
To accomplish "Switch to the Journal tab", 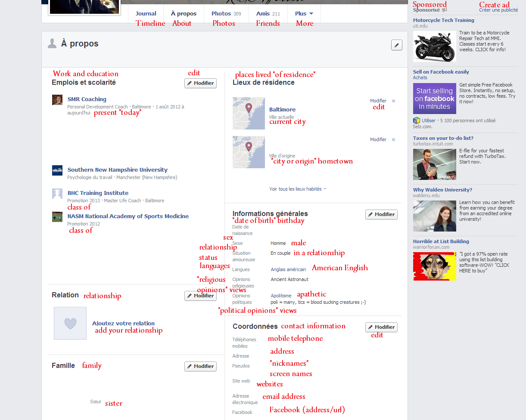I will pos(146,14).
